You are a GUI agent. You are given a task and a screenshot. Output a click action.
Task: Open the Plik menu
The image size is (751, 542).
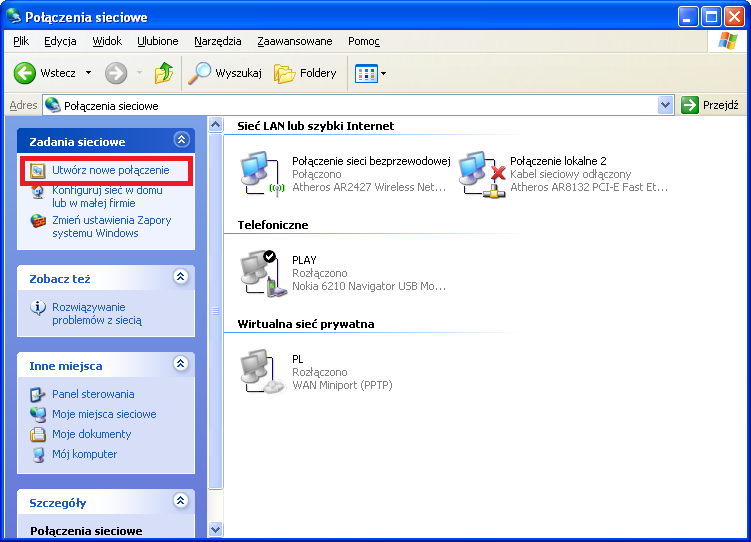(21, 41)
